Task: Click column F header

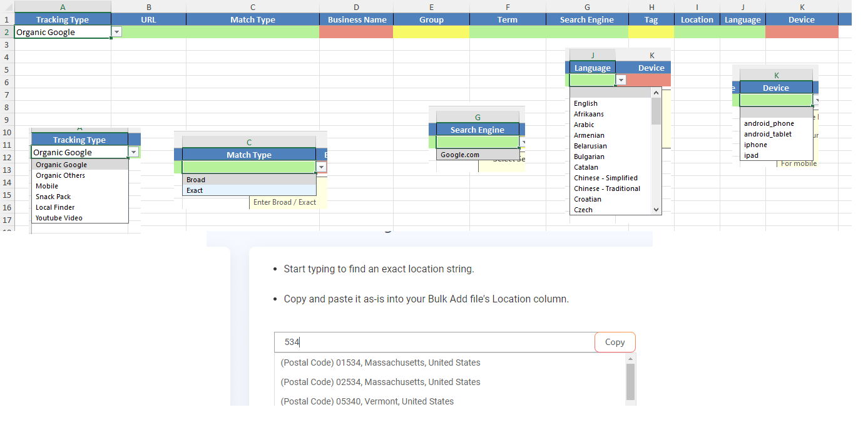Action: tap(508, 7)
